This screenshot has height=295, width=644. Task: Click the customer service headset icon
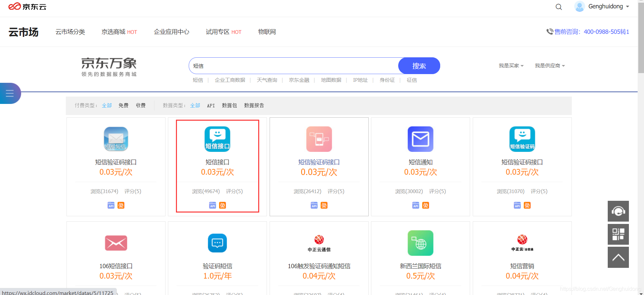pyautogui.click(x=618, y=211)
